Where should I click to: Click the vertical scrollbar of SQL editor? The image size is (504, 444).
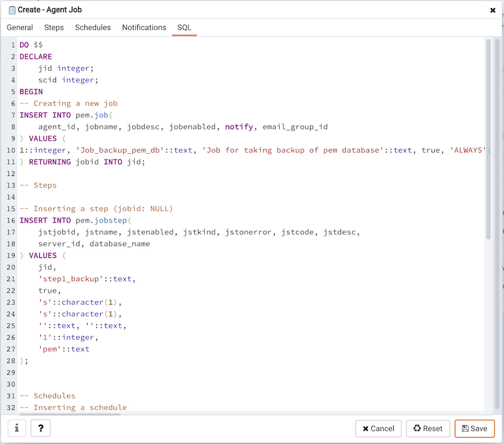(x=488, y=139)
